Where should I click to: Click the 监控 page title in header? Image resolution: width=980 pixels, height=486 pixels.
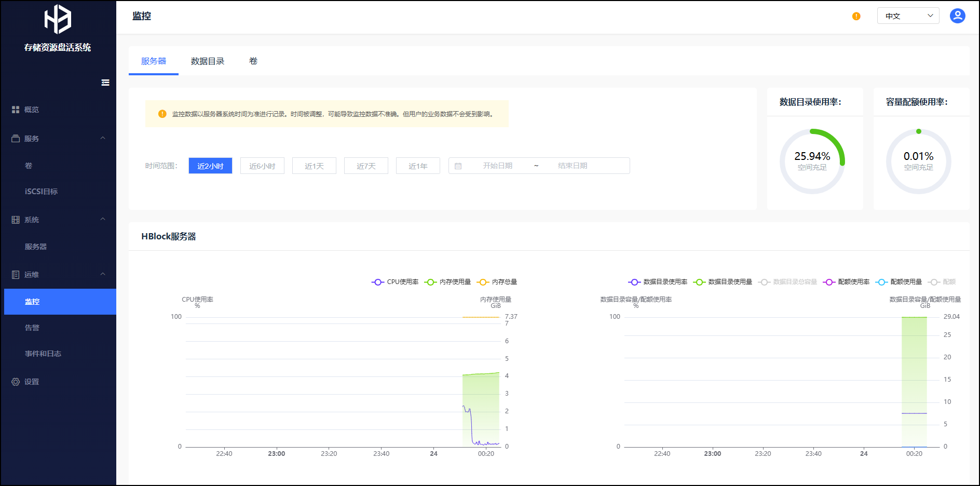tap(142, 16)
